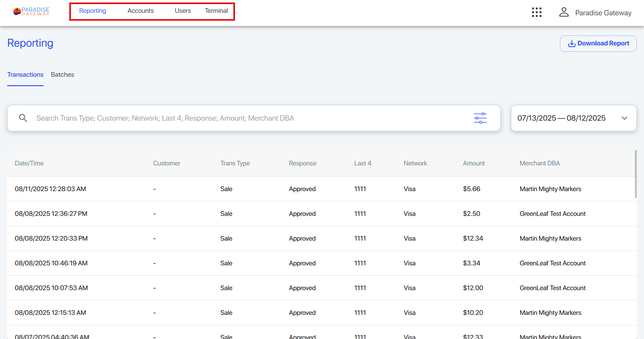
Task: Click the $12.00 amount cell
Action: tap(473, 288)
